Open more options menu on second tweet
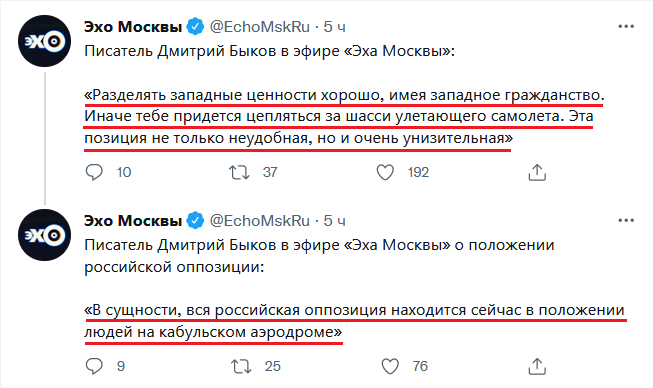653x388 pixels. point(626,220)
